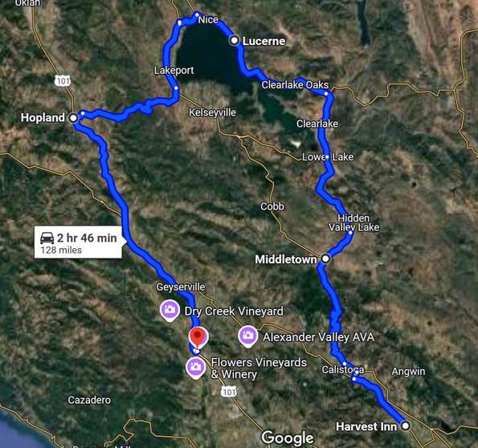This screenshot has height=448, width=478.
Task: Select the Lakeport town label
Action: (x=174, y=71)
